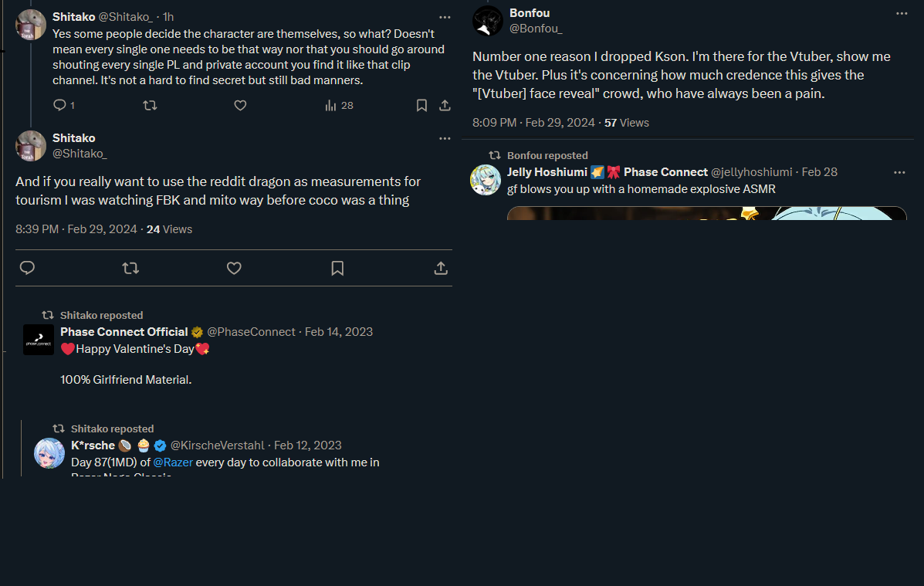Image resolution: width=924 pixels, height=586 pixels.
Task: Reply to Shitako's 1h-old tweet
Action: (x=59, y=105)
